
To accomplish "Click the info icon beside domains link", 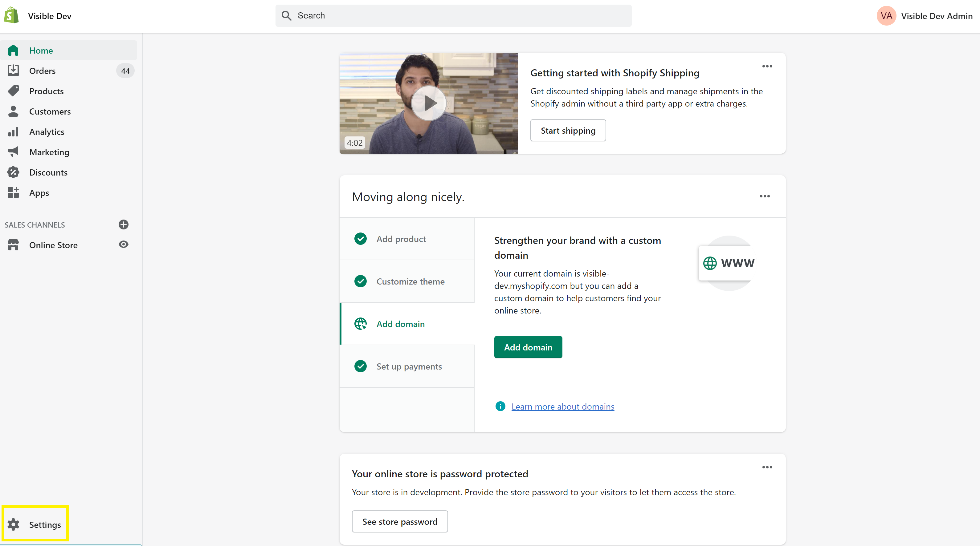I will coord(500,406).
